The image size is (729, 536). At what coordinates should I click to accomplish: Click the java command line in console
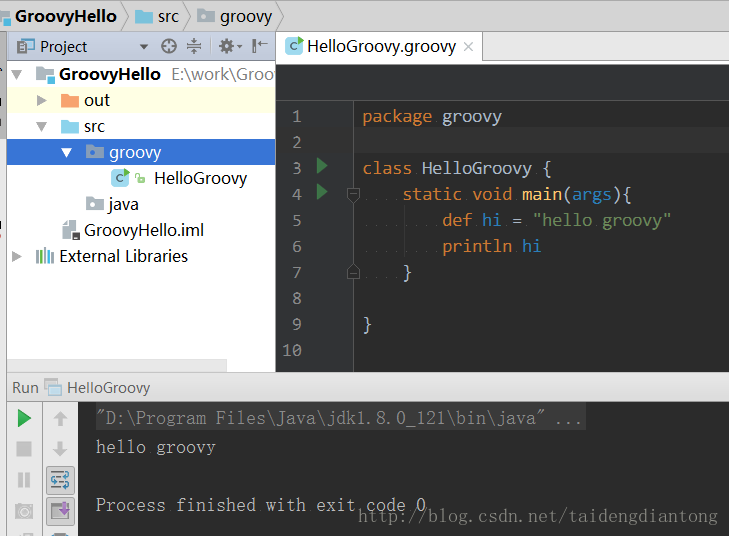[338, 418]
